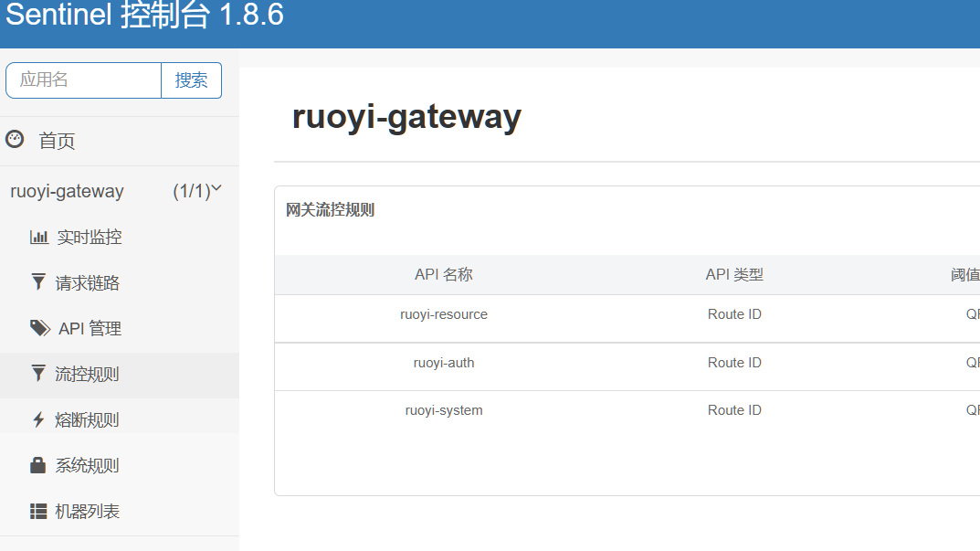Viewport: 980px width, 551px height.
Task: Click the 搜索 search button
Action: tap(191, 80)
